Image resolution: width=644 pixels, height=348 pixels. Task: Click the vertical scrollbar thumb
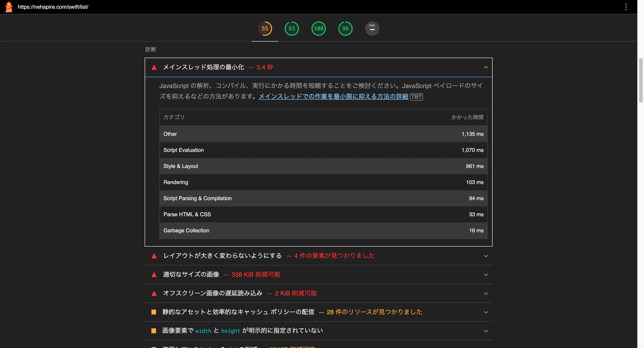(x=640, y=80)
